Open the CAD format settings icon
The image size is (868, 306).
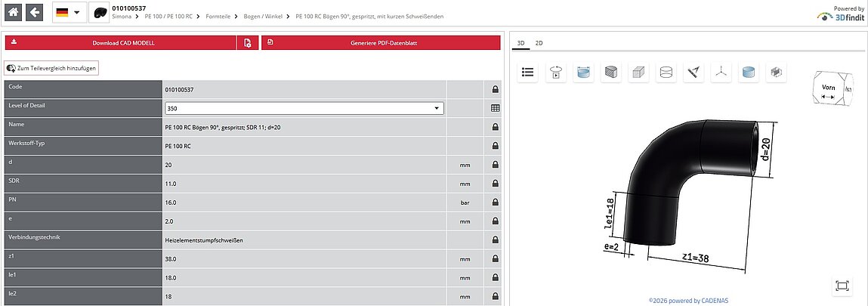[247, 43]
